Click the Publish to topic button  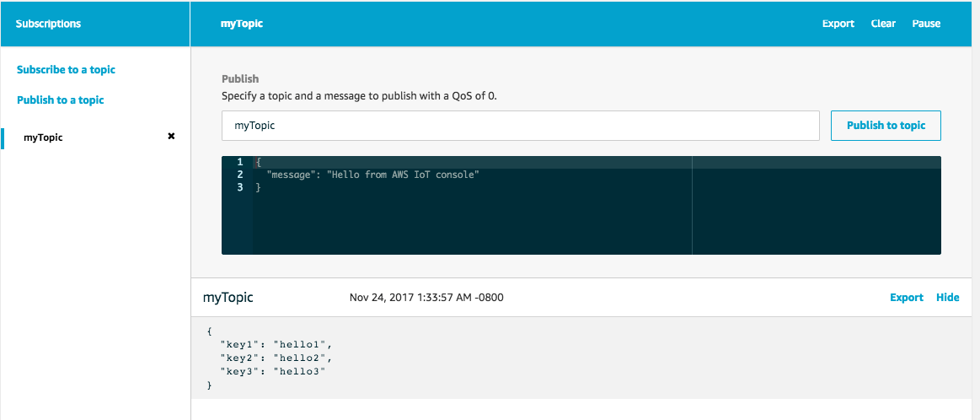point(886,125)
